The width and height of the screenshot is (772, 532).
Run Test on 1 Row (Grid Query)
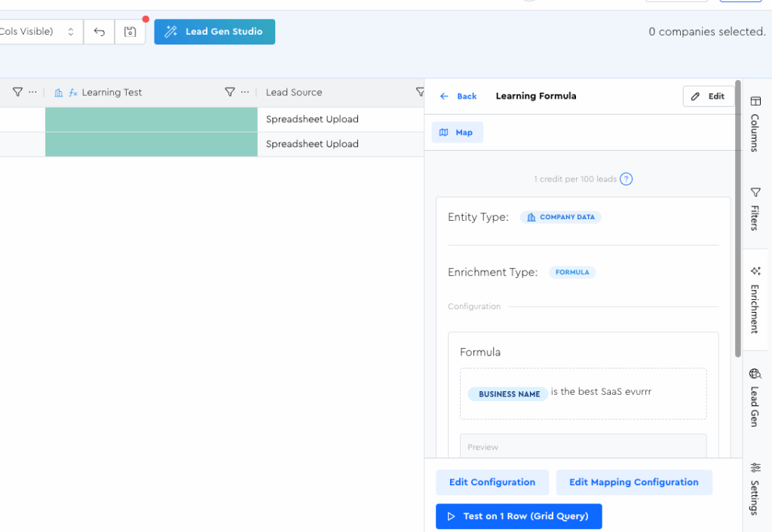[x=519, y=516]
